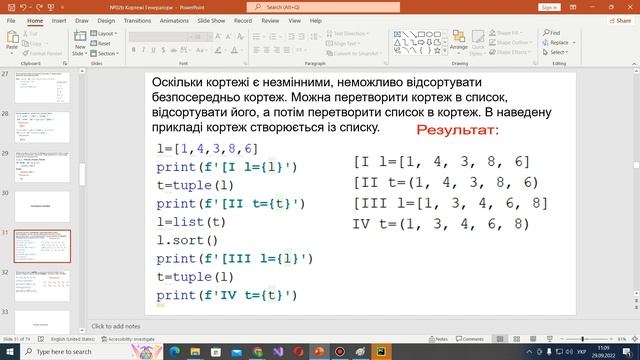Switch to Slide Sorter view icon
640x360 pixels.
point(516,339)
